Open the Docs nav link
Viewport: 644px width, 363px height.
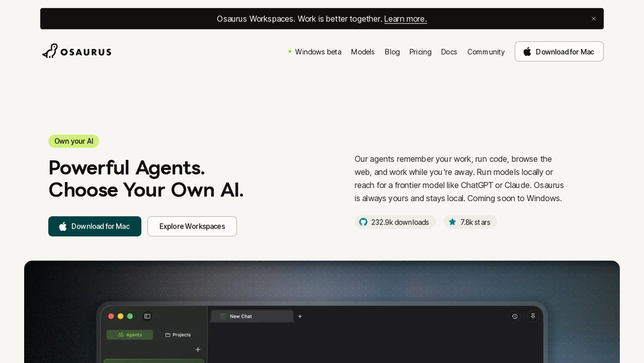pyautogui.click(x=449, y=52)
